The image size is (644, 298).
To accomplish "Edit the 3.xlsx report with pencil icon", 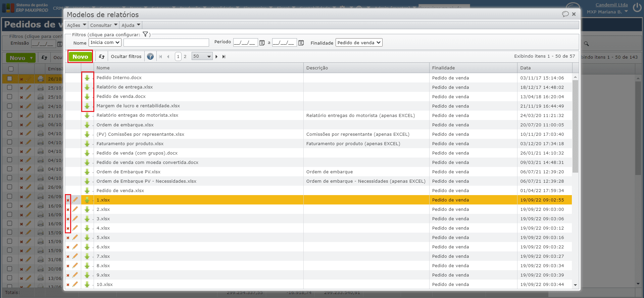I will (75, 219).
